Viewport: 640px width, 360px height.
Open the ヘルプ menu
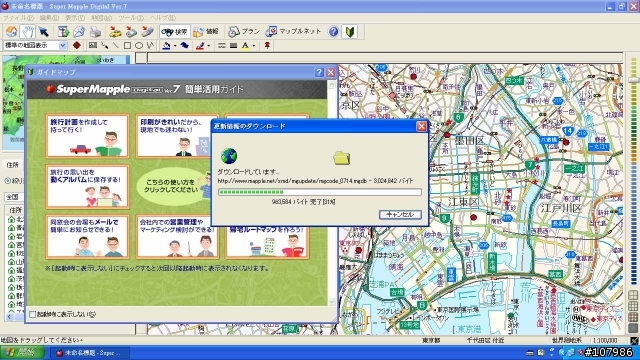[162, 18]
